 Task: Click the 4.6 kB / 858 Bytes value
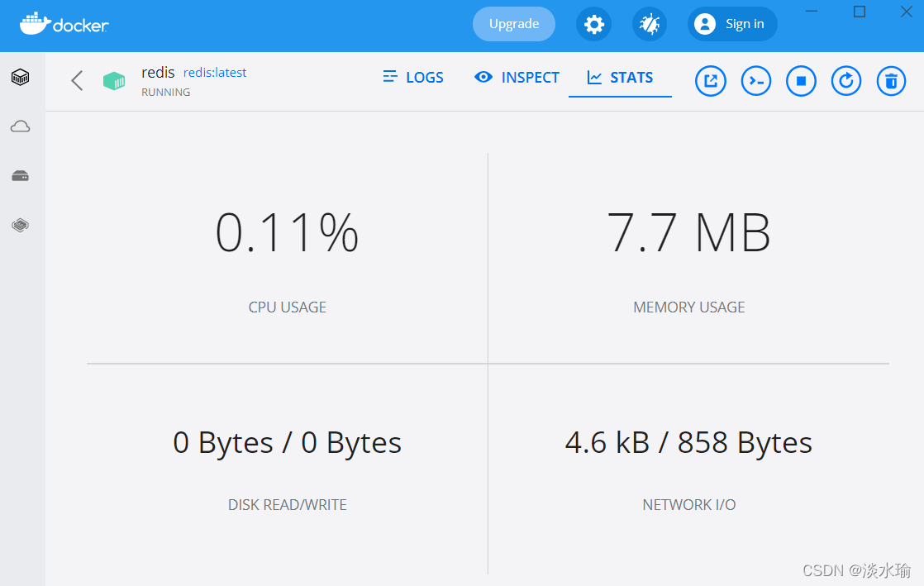(689, 443)
